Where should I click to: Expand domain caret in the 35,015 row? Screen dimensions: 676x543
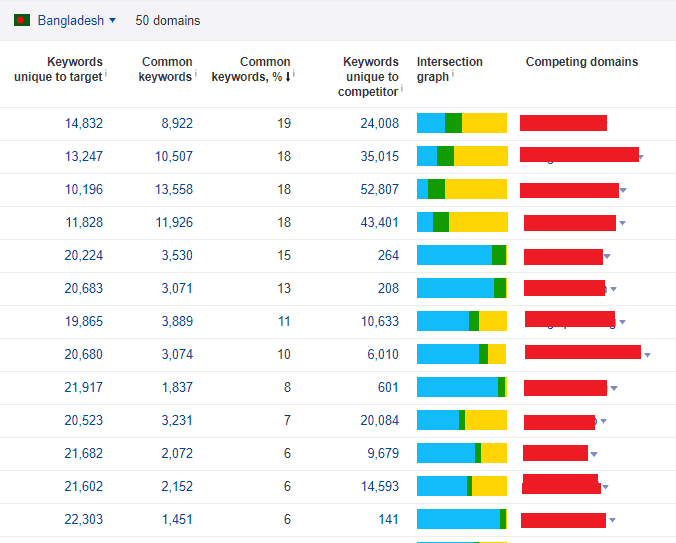tap(640, 157)
